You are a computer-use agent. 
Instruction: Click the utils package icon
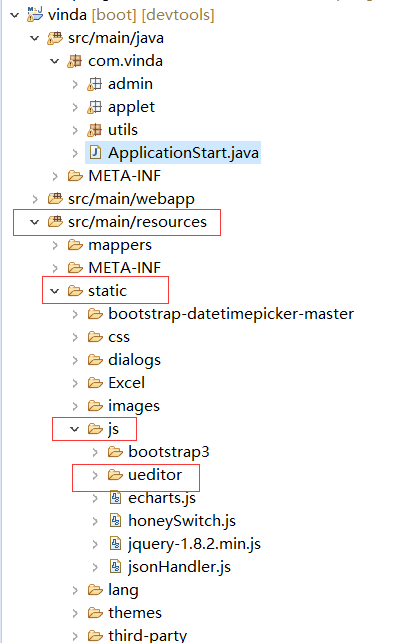[95, 130]
